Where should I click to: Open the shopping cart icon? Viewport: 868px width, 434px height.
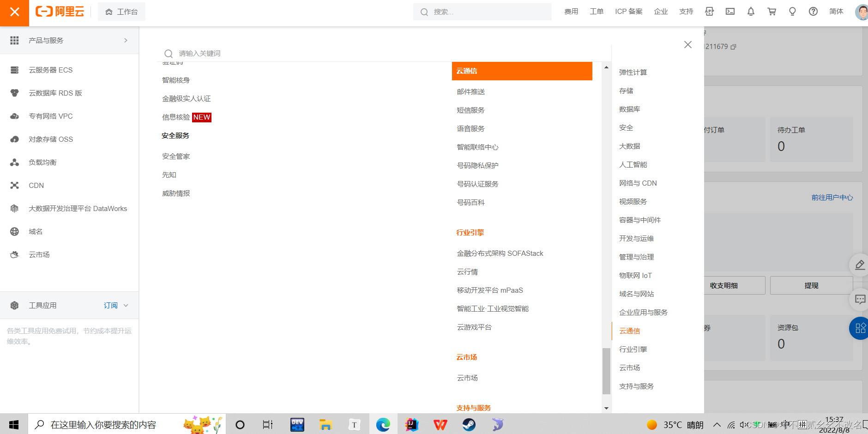click(x=772, y=12)
